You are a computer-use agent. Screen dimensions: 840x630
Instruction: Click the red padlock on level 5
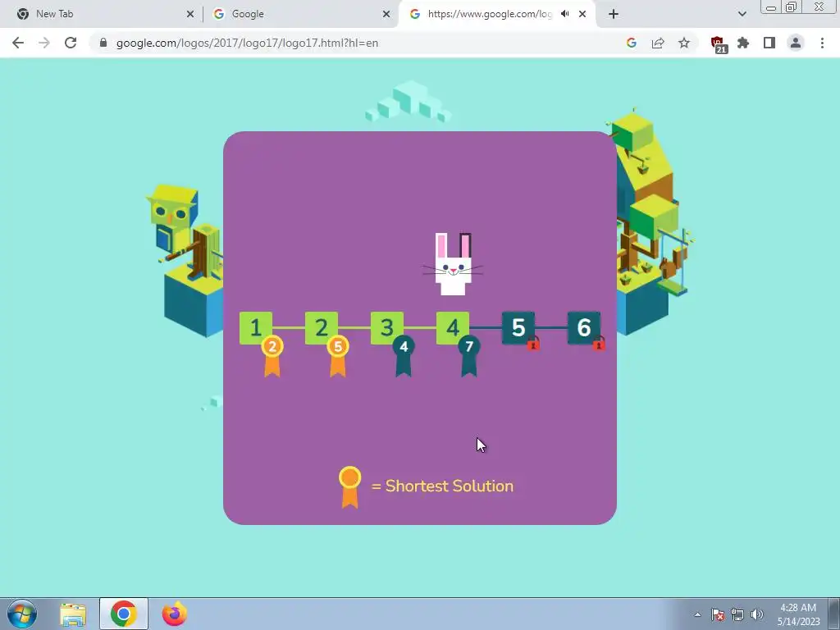[533, 344]
